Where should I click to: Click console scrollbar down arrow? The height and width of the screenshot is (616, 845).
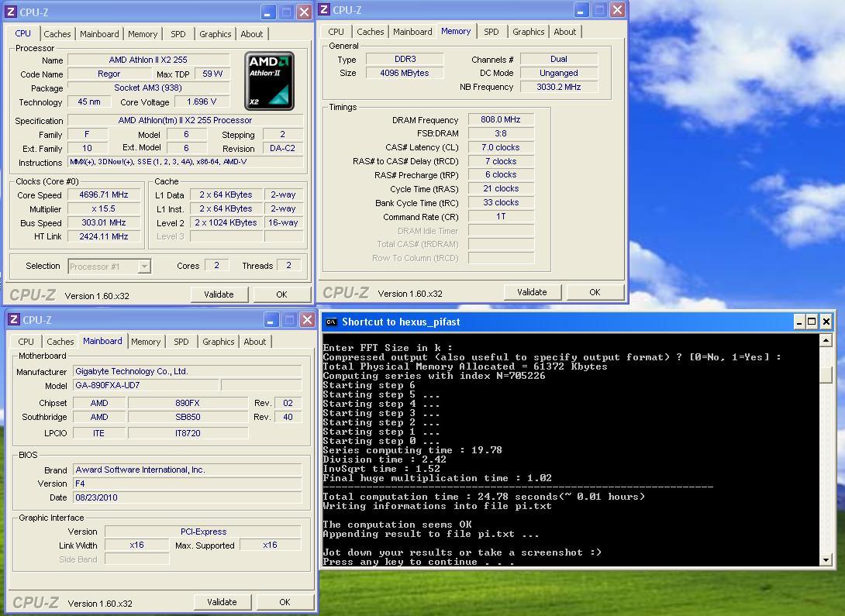point(825,560)
